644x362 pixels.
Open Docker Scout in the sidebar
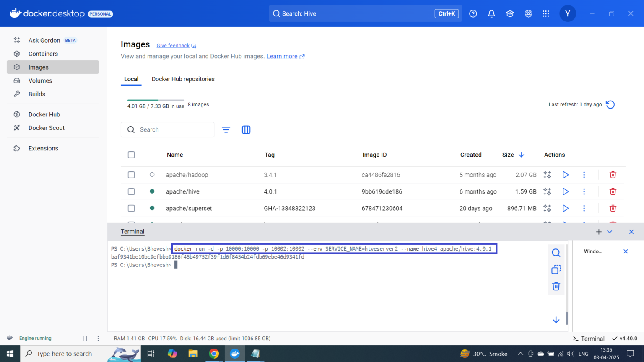click(53, 128)
